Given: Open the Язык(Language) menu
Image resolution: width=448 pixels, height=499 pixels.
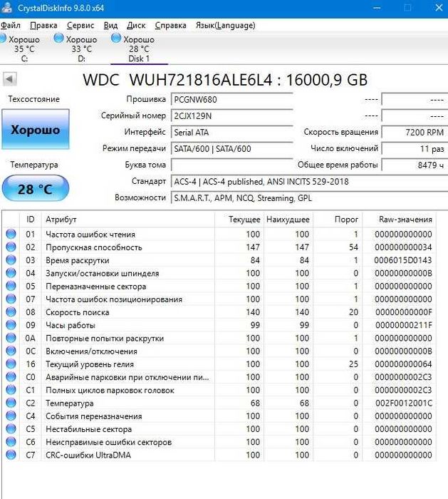Looking at the screenshot, I should pyautogui.click(x=226, y=26).
